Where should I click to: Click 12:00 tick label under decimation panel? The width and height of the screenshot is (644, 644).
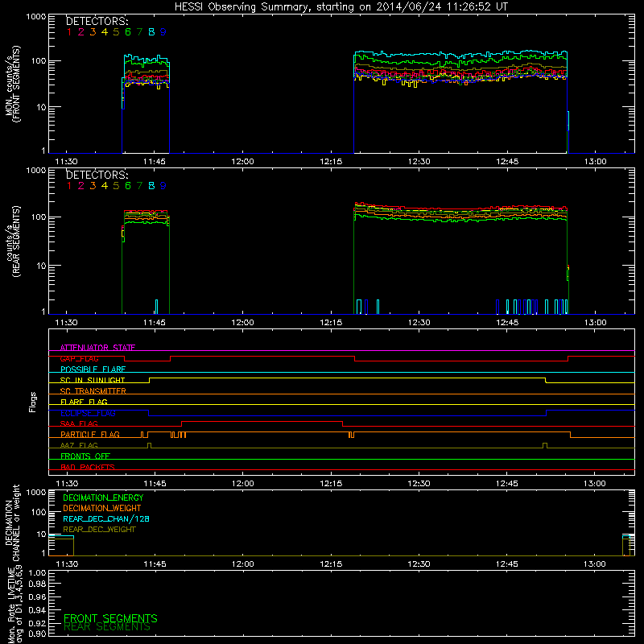point(243,564)
